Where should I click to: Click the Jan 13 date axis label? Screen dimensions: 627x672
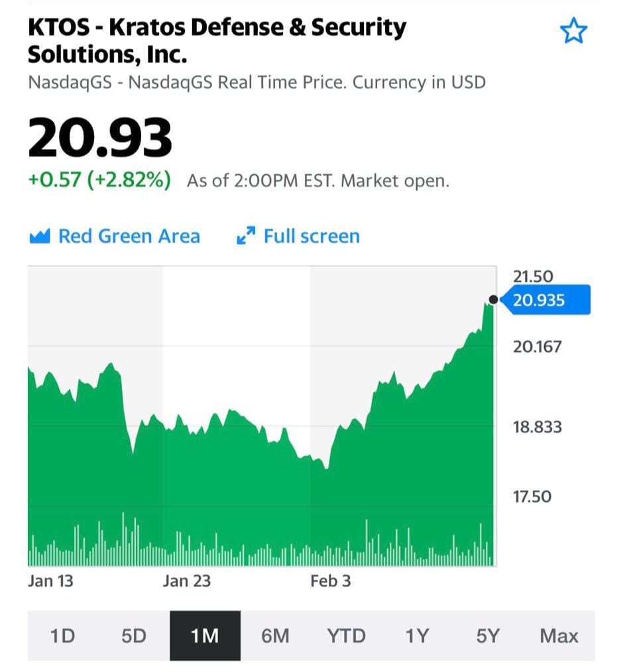(x=51, y=581)
